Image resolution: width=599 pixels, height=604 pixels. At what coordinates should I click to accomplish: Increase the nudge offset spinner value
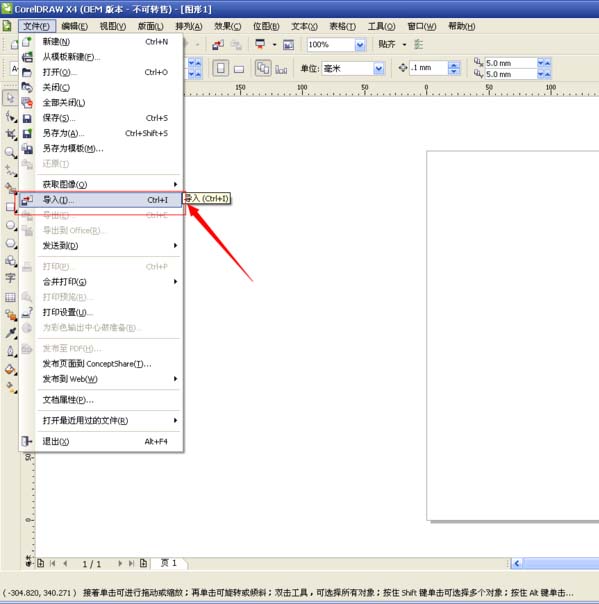click(x=454, y=65)
